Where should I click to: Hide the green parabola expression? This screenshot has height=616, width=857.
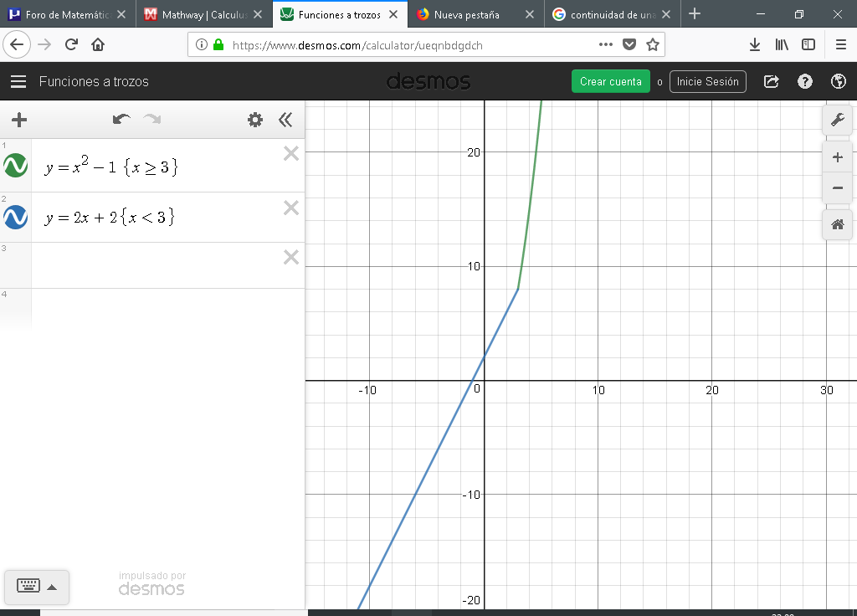tap(16, 166)
